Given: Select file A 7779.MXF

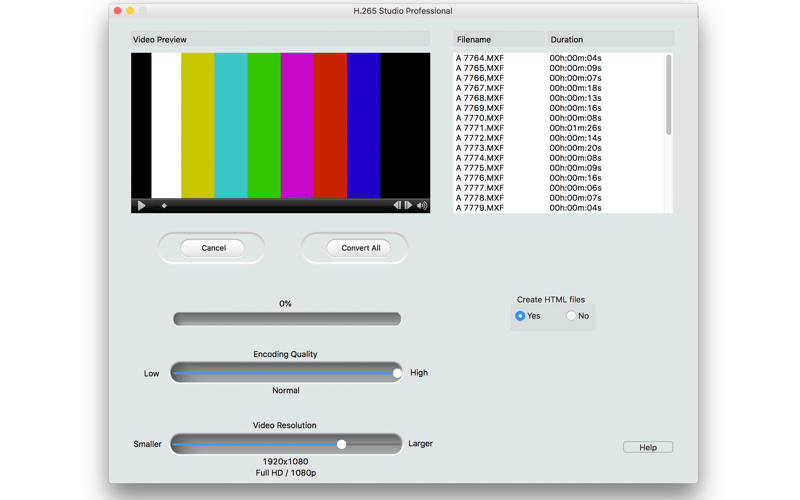Looking at the screenshot, I should (x=480, y=208).
